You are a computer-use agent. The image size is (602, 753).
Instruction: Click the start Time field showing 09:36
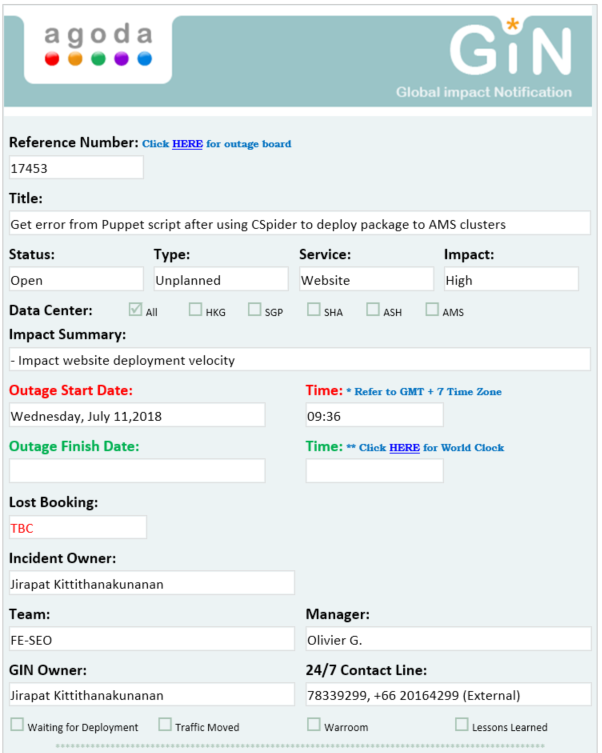[x=374, y=415]
